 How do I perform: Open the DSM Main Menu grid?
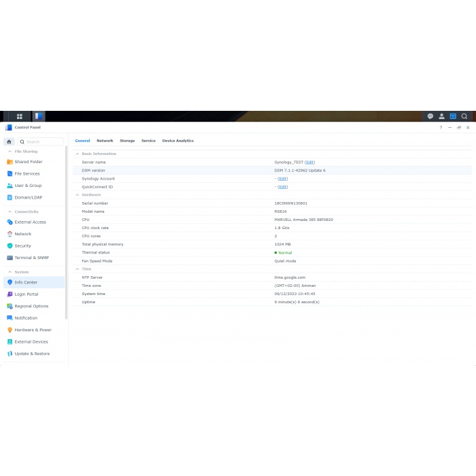pyautogui.click(x=20, y=116)
